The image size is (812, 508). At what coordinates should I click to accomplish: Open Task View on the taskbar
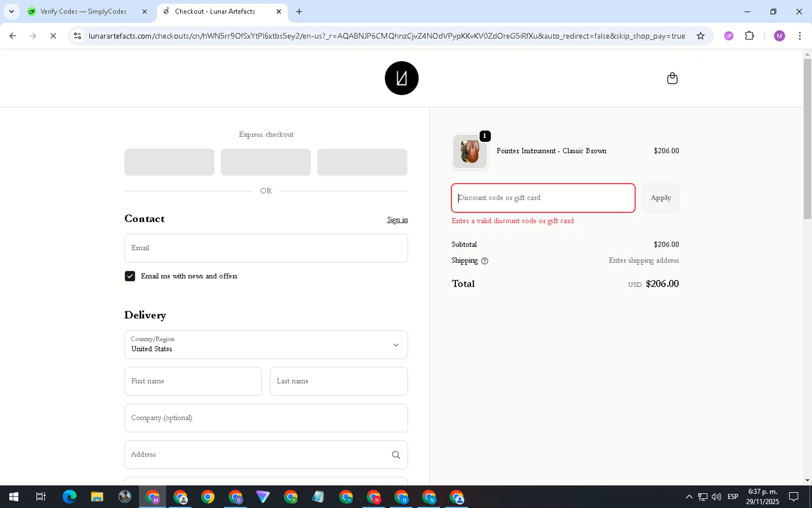tap(41, 497)
